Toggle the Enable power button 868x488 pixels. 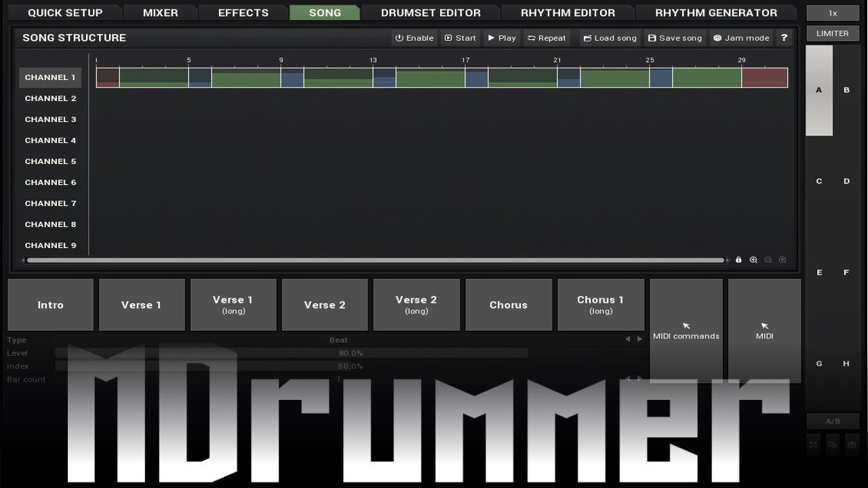pyautogui.click(x=414, y=38)
